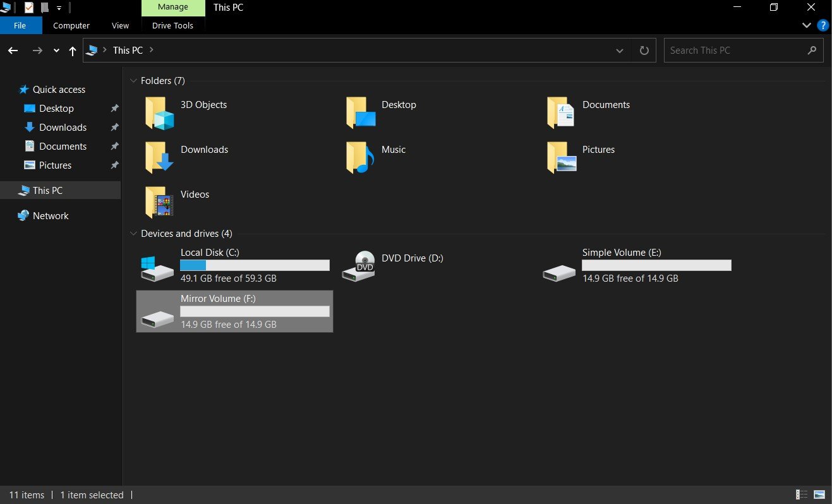This screenshot has height=504, width=832.
Task: Click the search magnifier icon
Action: 812,51
